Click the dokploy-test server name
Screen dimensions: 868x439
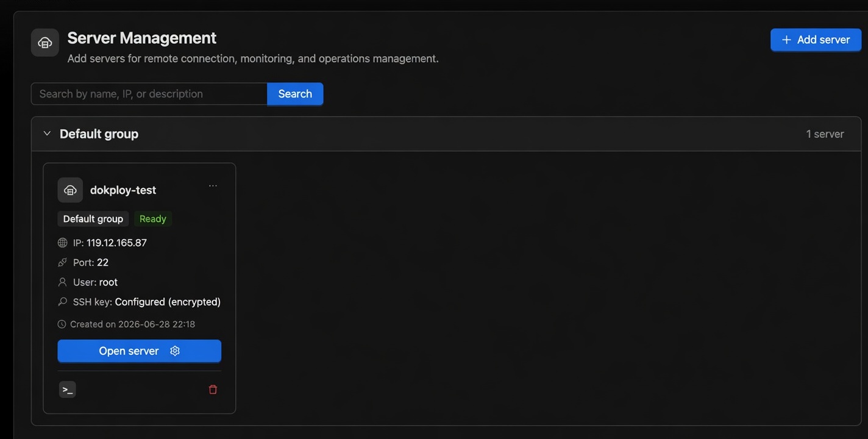point(123,190)
